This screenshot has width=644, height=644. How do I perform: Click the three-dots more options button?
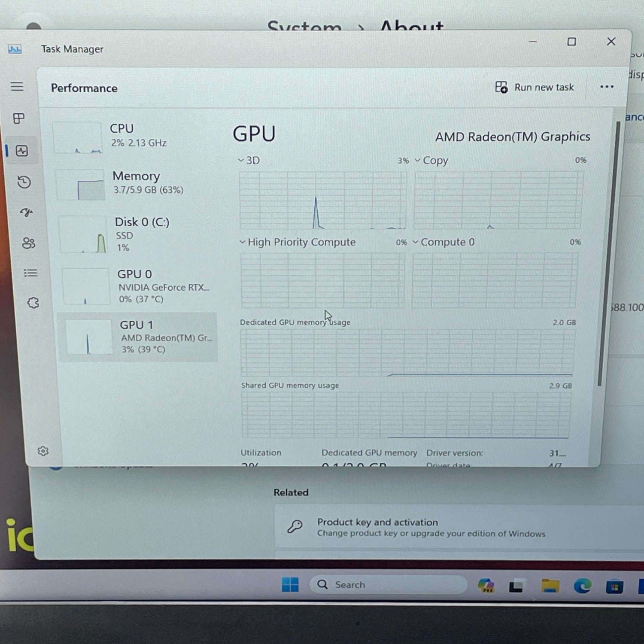pos(607,87)
